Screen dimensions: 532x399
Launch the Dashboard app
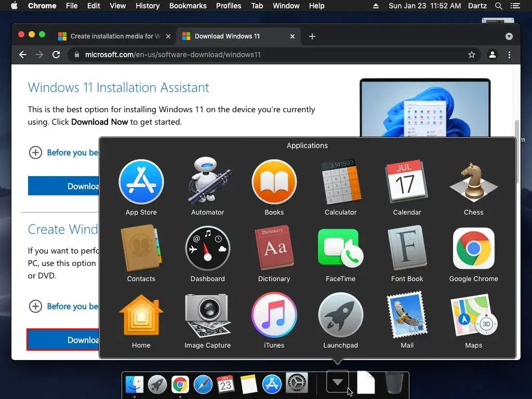(208, 249)
